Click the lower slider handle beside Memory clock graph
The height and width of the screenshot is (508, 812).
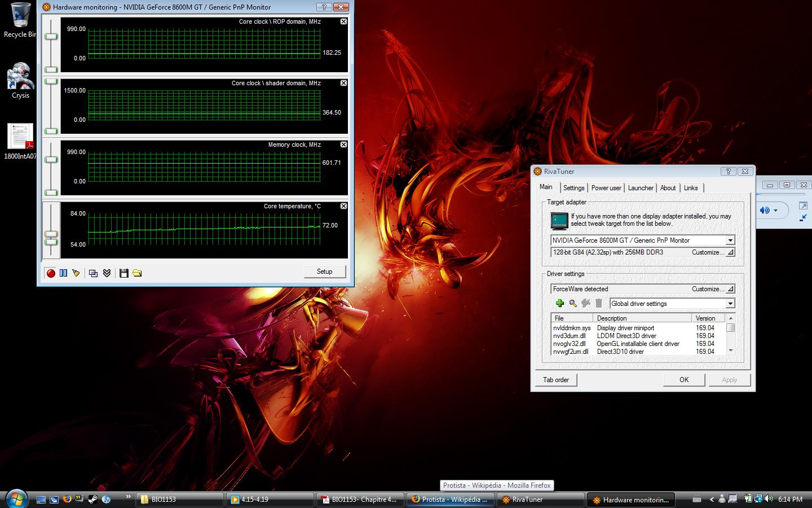[x=51, y=192]
